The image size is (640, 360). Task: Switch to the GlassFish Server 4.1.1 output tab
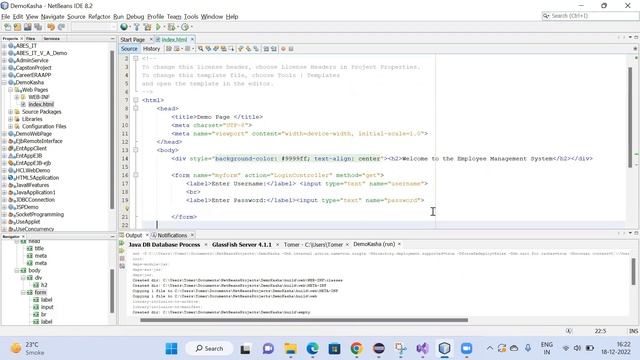point(242,244)
